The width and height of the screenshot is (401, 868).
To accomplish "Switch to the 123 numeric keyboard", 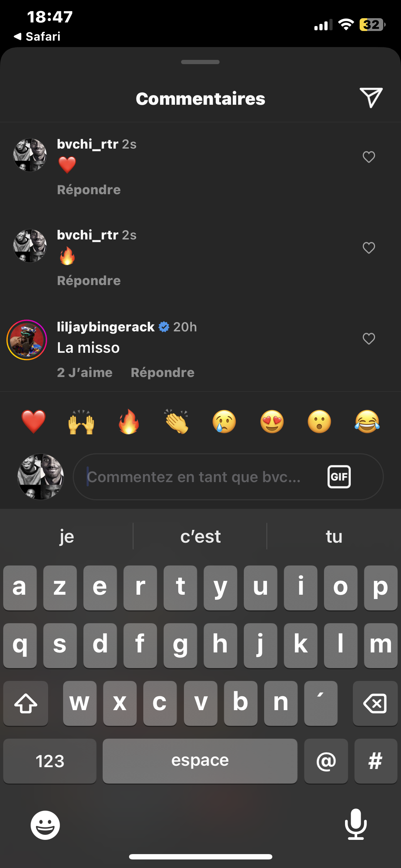I will [x=50, y=761].
